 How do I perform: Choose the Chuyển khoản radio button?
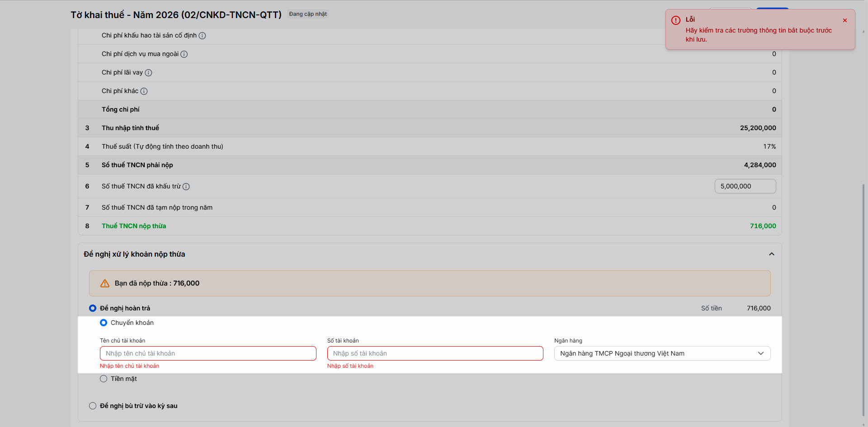click(x=104, y=323)
